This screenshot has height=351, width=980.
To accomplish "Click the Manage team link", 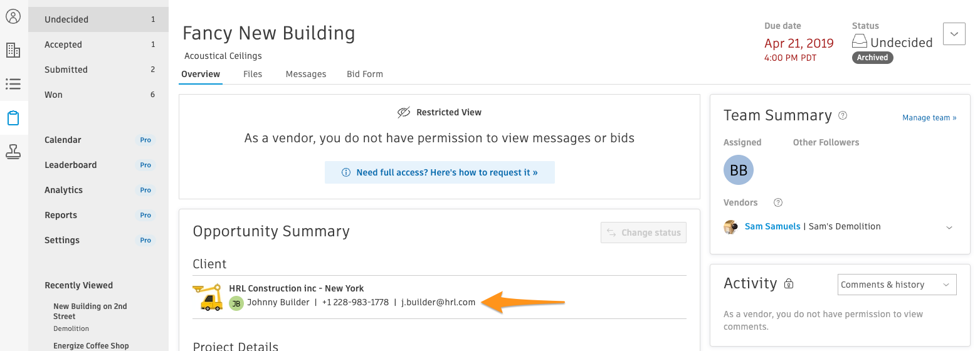I will (929, 117).
